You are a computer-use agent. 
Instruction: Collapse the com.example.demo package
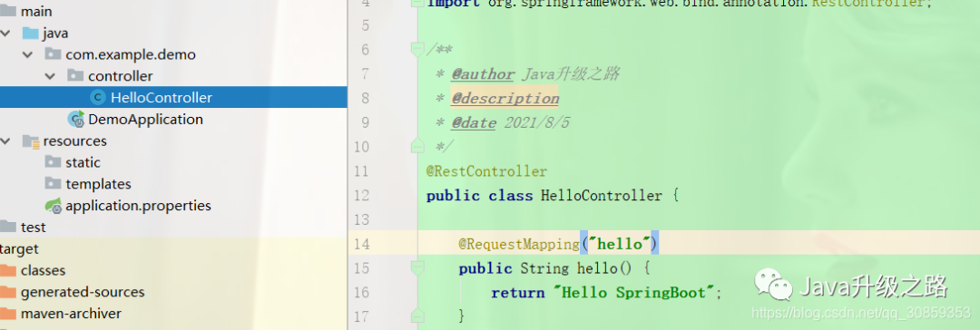27,55
